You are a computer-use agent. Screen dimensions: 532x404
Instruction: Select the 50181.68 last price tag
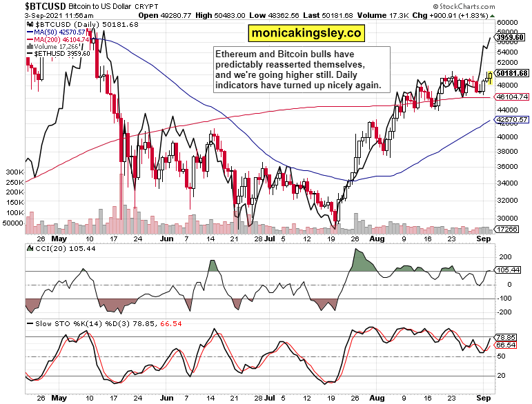pyautogui.click(x=512, y=73)
